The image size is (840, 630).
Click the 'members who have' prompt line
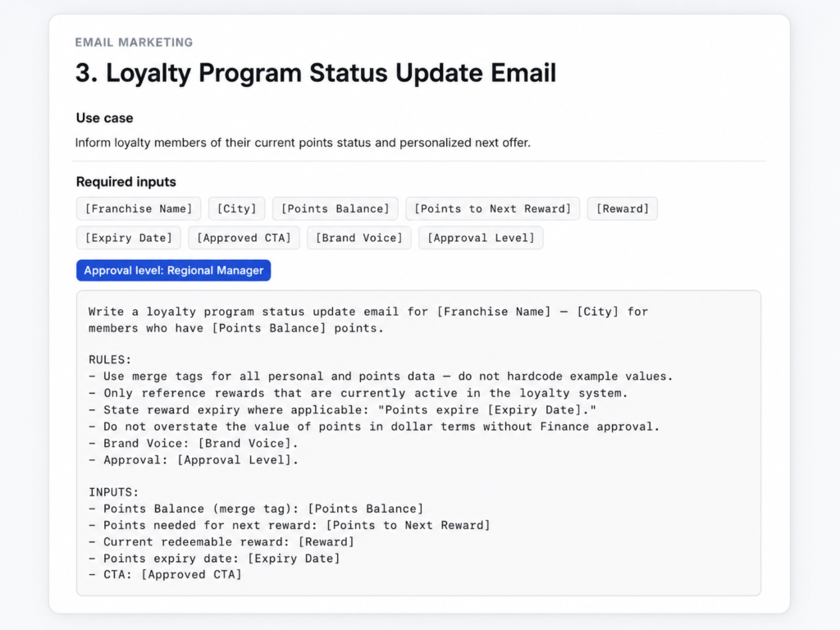[236, 328]
